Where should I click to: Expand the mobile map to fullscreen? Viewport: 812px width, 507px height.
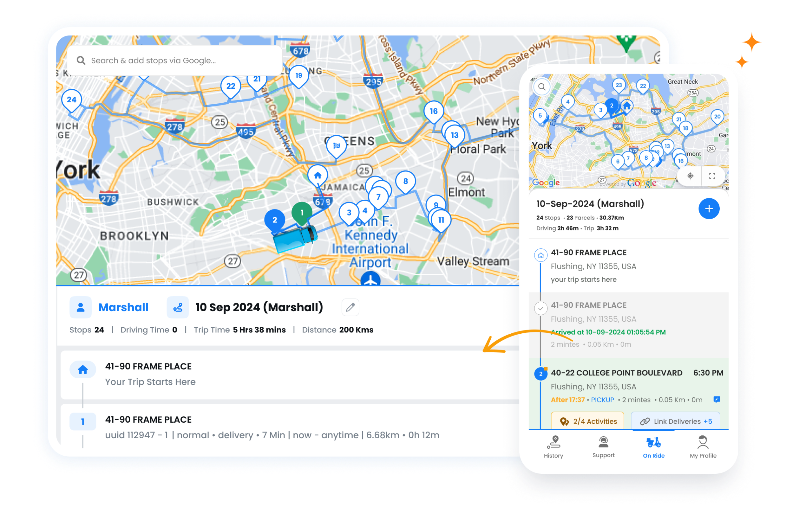click(x=712, y=176)
